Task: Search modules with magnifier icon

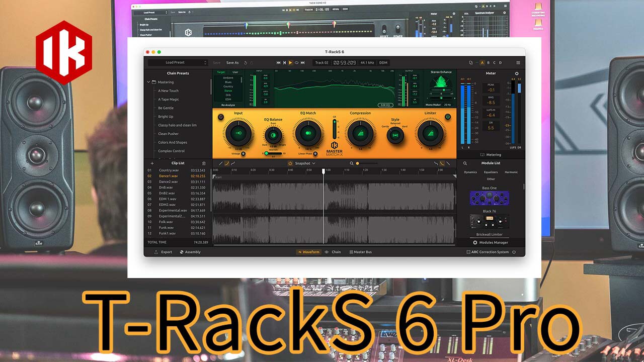Action: [x=465, y=163]
